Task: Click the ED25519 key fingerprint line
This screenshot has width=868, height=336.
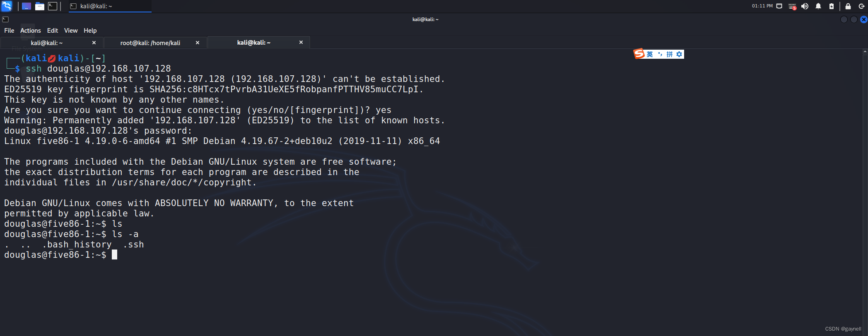Action: point(214,89)
